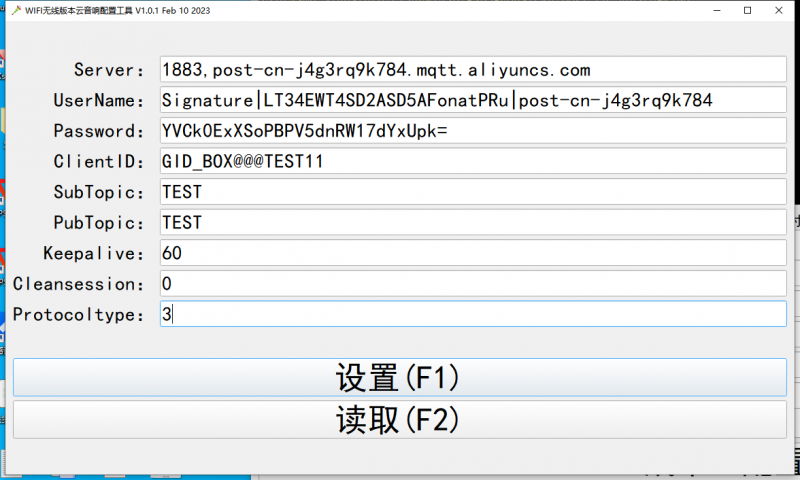Image resolution: width=800 pixels, height=480 pixels.
Task: Focus the Server address input field
Action: click(473, 70)
